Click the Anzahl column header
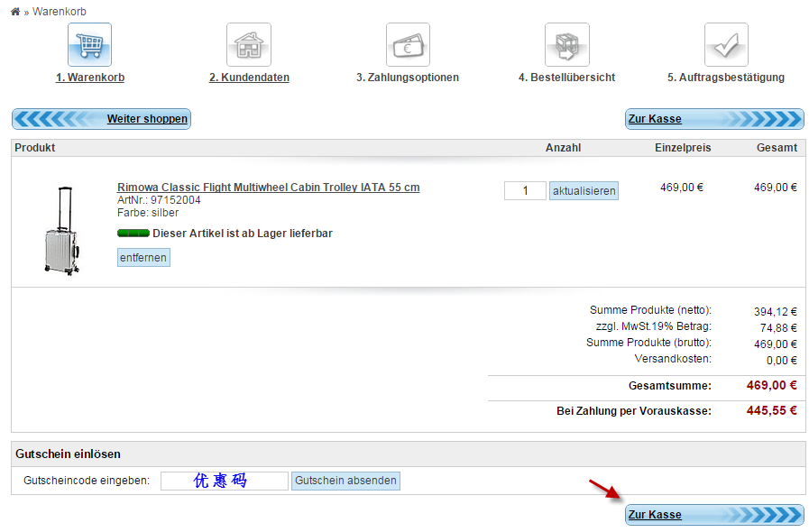This screenshot has width=809, height=532. 564,148
